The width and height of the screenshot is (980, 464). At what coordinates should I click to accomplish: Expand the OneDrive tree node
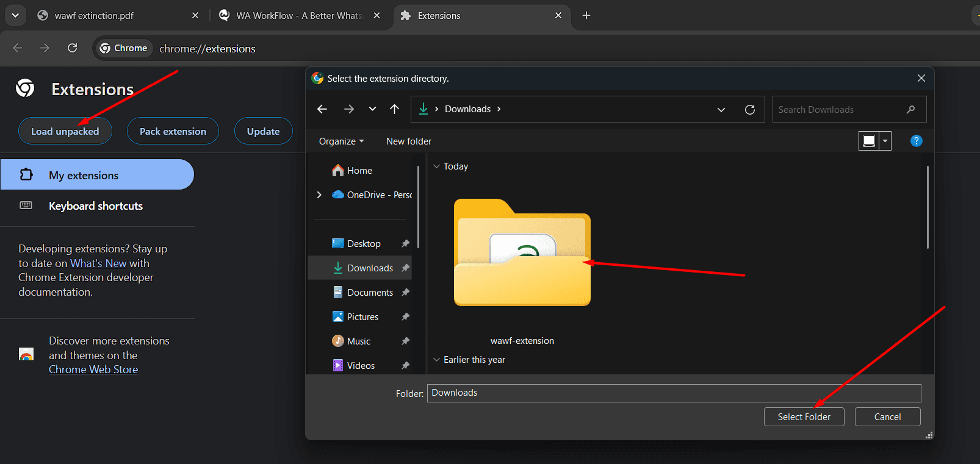(x=319, y=195)
